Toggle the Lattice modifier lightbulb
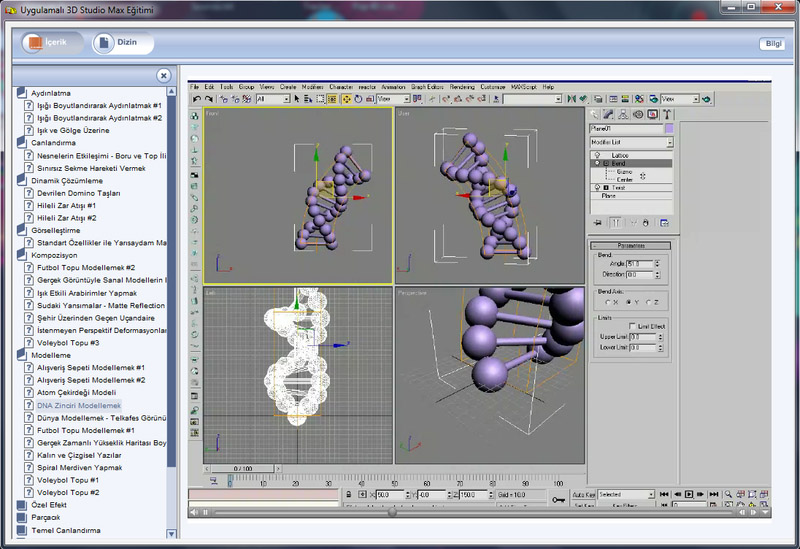This screenshot has width=800, height=549. [597, 155]
